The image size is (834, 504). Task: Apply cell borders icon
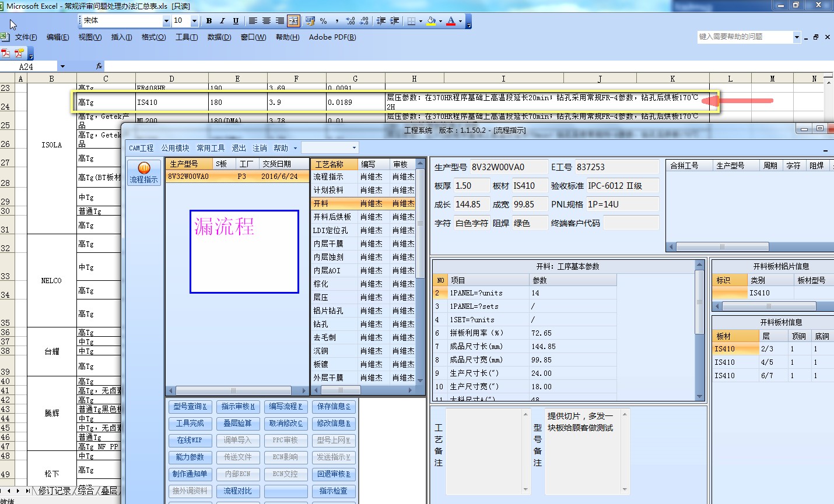click(411, 21)
